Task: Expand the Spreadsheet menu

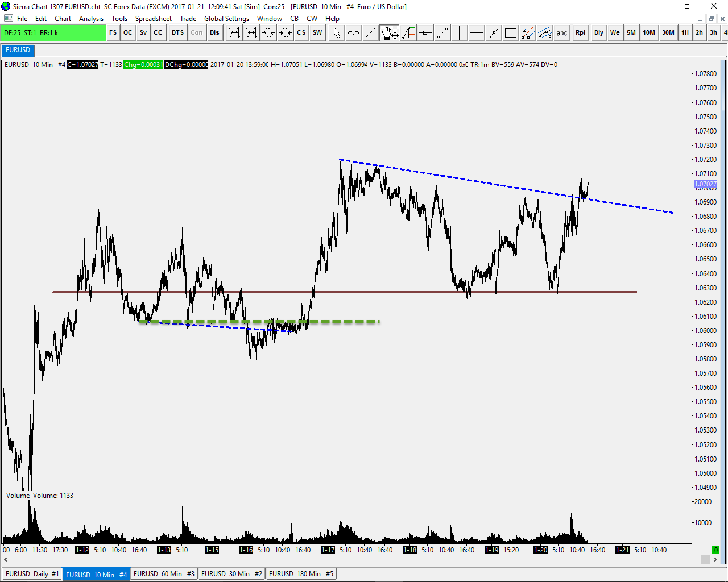Action: tap(153, 19)
